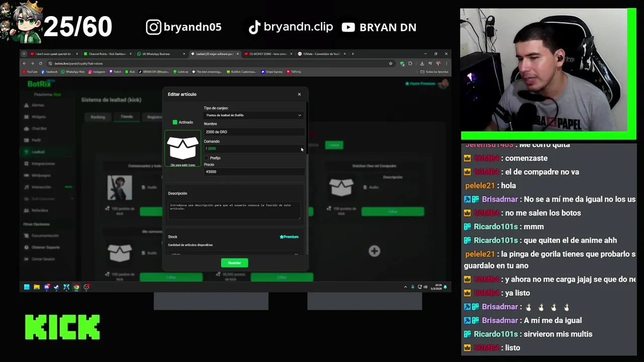Screen dimensions: 644x362
Task: Click Obtener Soporte in the sidebar
Action: [x=45, y=247]
